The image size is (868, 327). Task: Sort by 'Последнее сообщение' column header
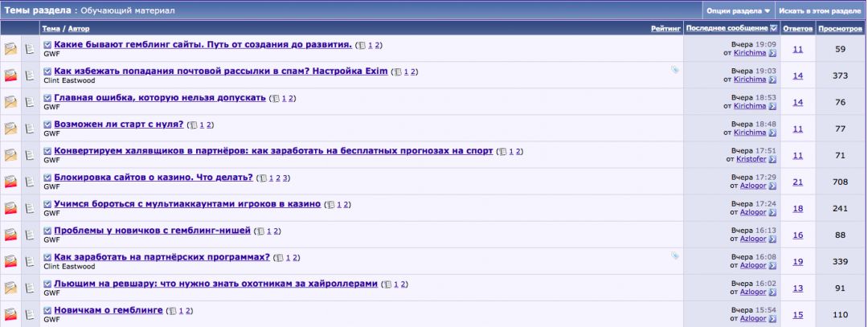click(727, 28)
